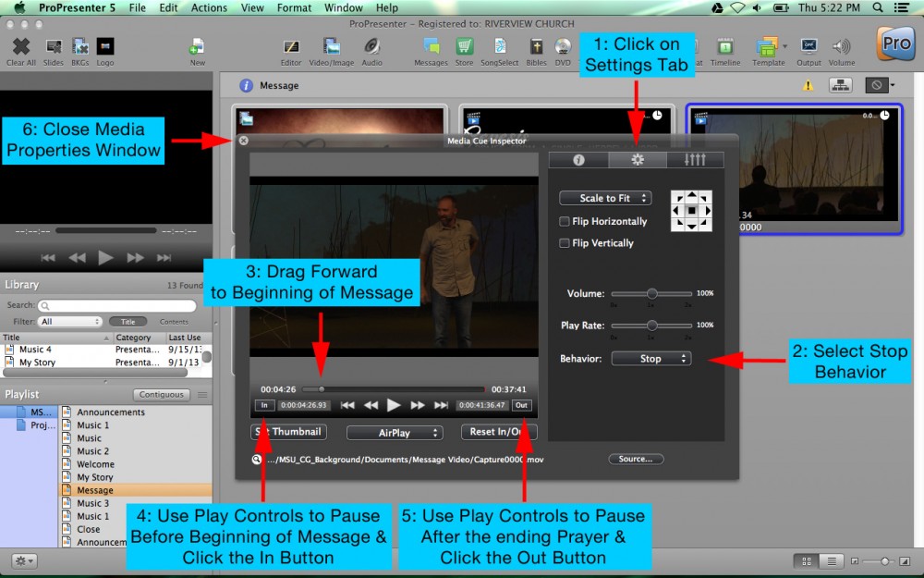Screen dimensions: 924x578
Task: Open the playlist options menu icon
Action: (x=202, y=395)
